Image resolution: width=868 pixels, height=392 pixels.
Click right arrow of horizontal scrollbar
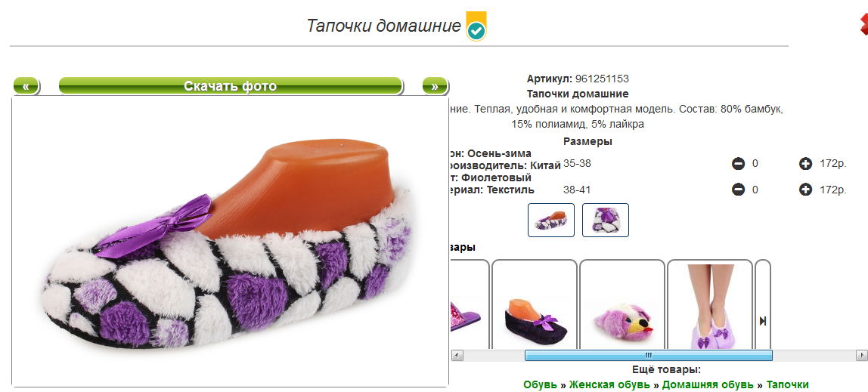[861, 356]
